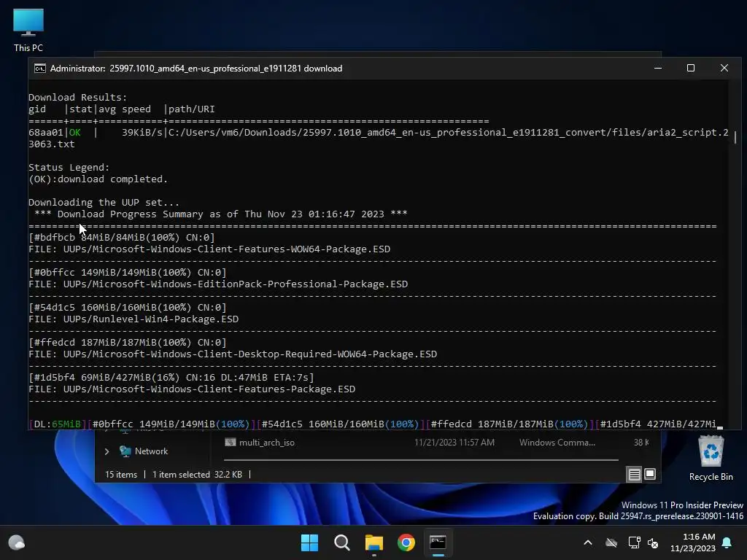This screenshot has height=560, width=747.
Task: Click the green OK status text
Action: coord(75,133)
